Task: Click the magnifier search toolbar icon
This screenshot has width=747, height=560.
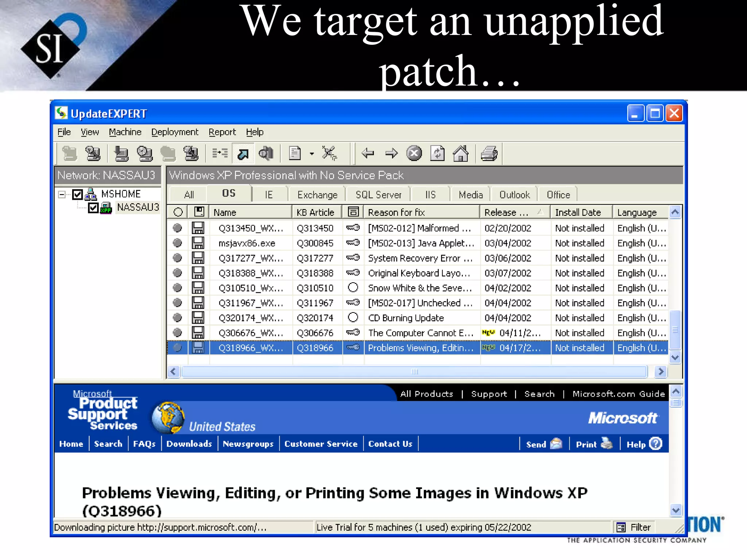Action: pos(266,153)
